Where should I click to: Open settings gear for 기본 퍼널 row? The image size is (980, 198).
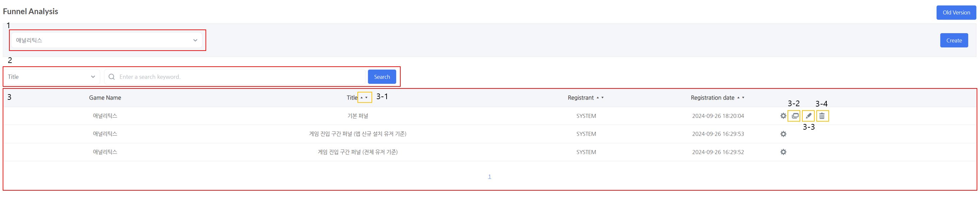pyautogui.click(x=783, y=116)
